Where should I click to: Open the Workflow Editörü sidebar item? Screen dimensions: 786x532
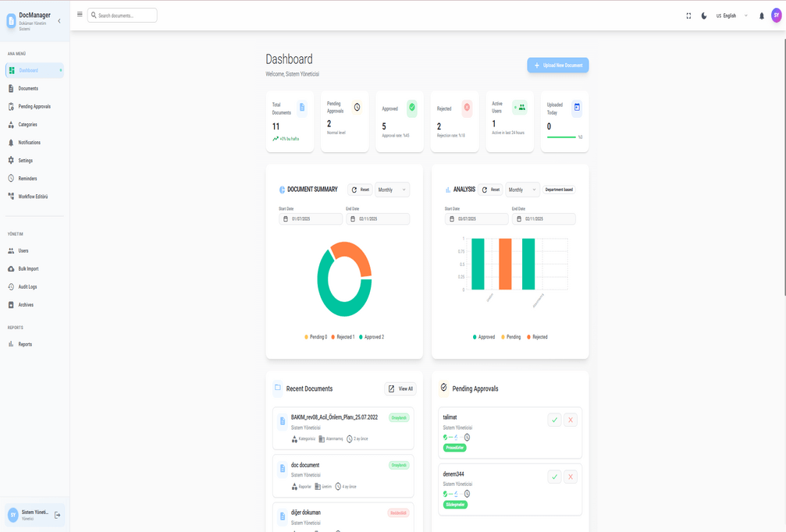pyautogui.click(x=33, y=196)
